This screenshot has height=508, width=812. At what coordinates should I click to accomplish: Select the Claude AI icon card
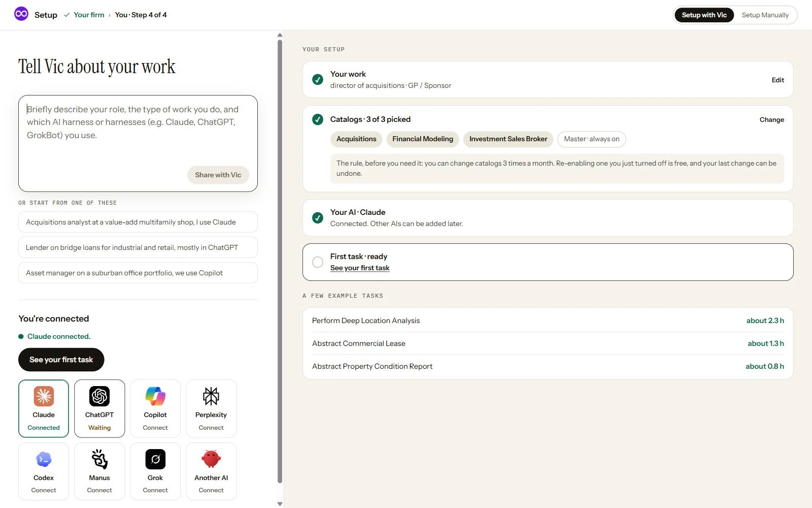point(44,408)
